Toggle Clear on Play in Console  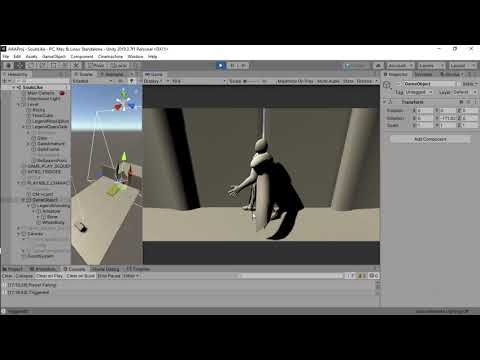pyautogui.click(x=49, y=276)
